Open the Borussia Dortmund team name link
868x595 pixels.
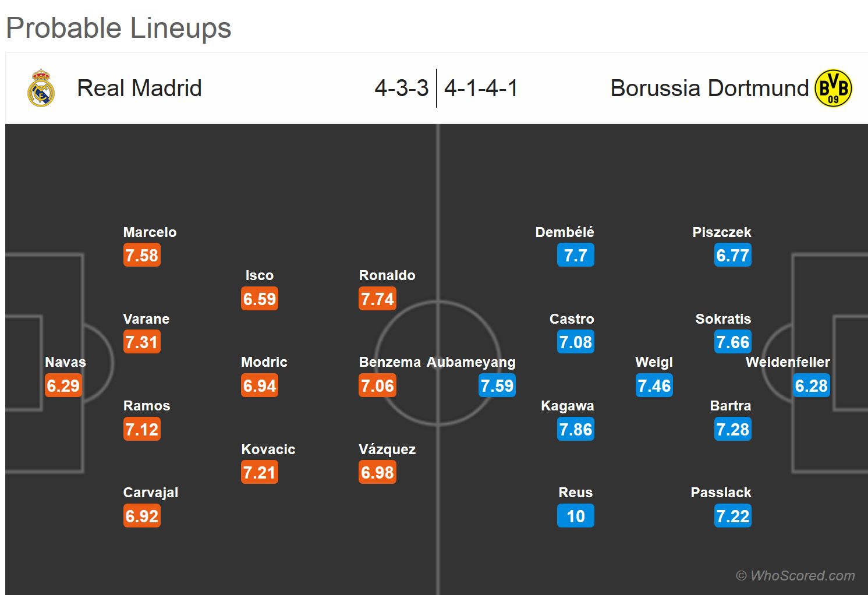click(x=709, y=88)
